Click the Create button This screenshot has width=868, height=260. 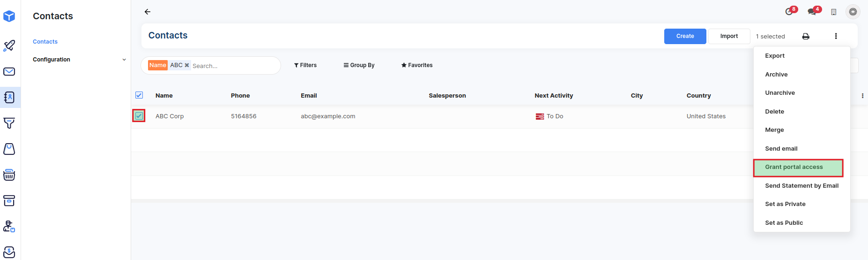[x=685, y=36]
